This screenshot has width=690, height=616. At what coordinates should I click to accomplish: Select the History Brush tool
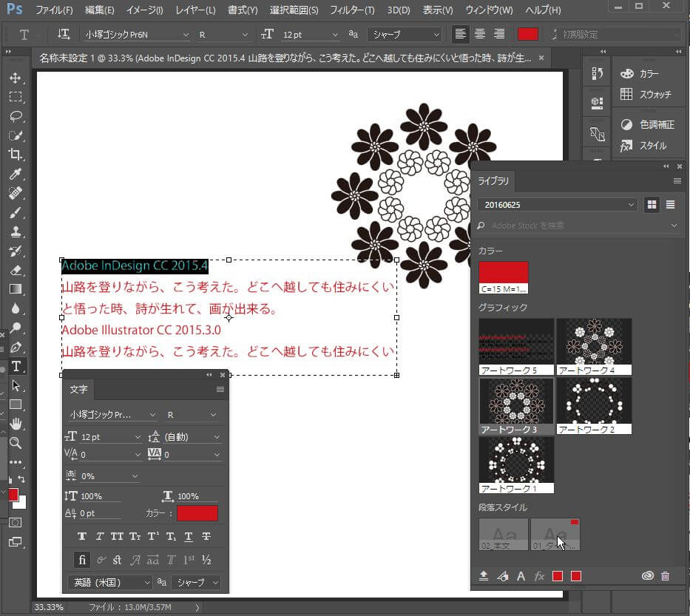(16, 251)
